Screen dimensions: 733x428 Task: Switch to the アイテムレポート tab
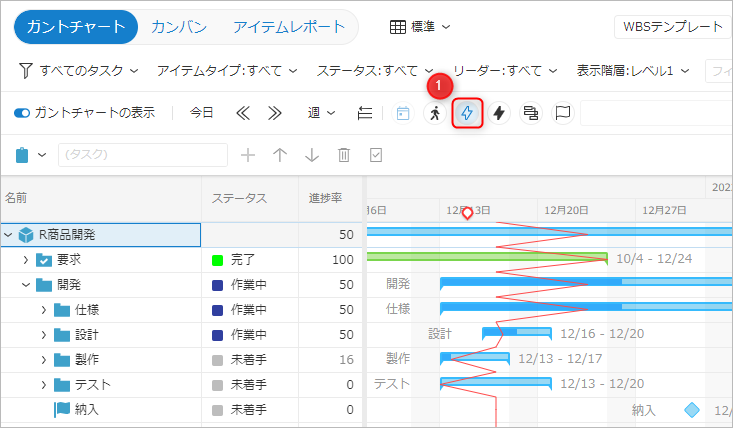point(289,27)
